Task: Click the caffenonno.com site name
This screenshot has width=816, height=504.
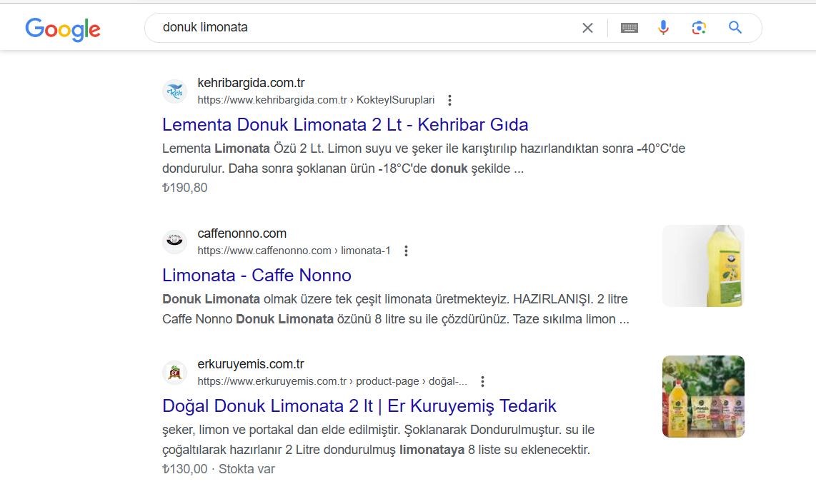Action: coord(242,233)
